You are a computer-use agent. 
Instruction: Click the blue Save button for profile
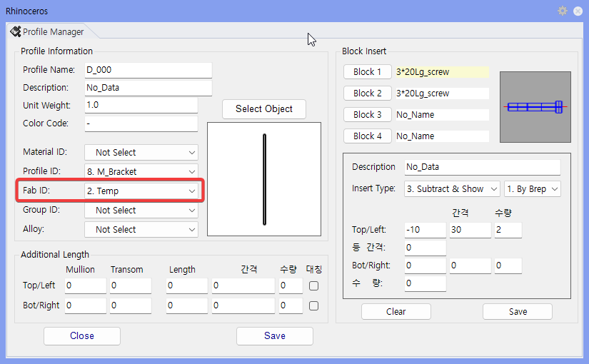coord(275,336)
